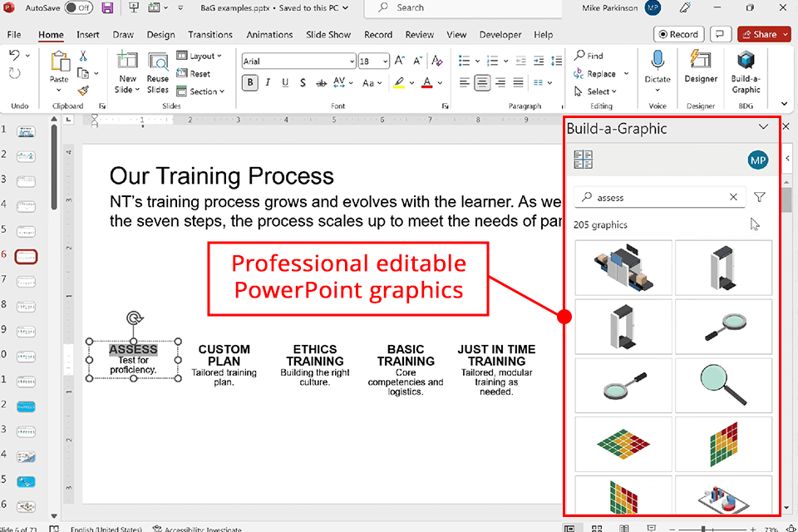Click Reset slide button
798x532 pixels.
pos(194,73)
